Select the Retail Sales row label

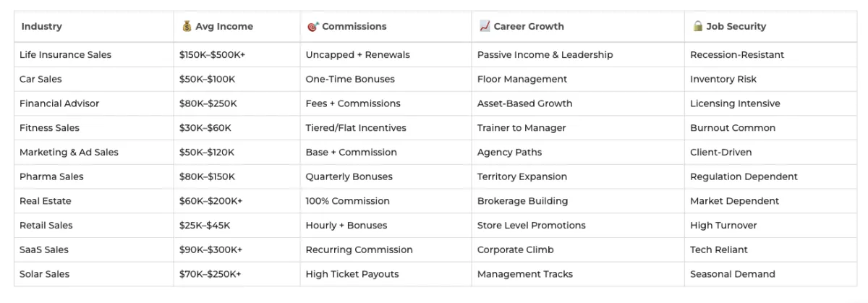(46, 226)
